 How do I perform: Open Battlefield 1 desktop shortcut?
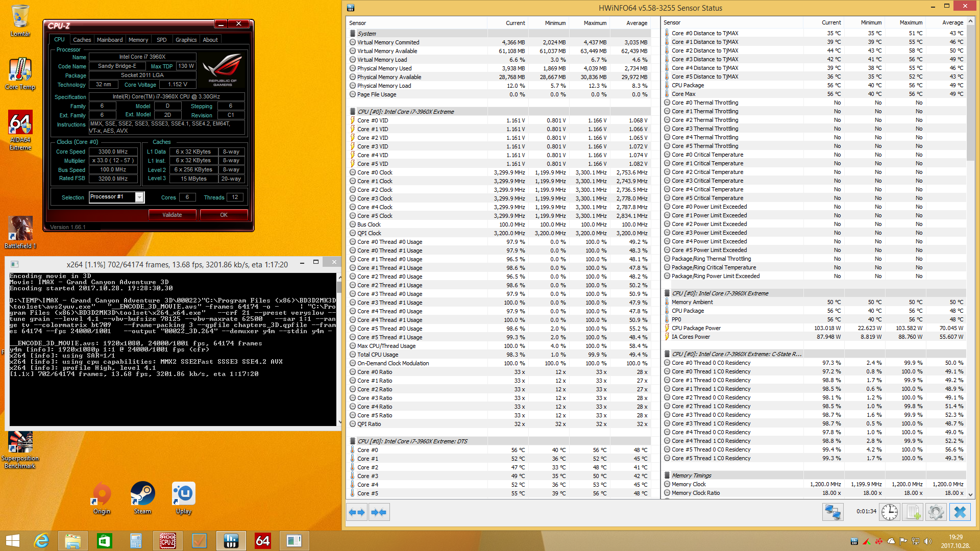(20, 232)
